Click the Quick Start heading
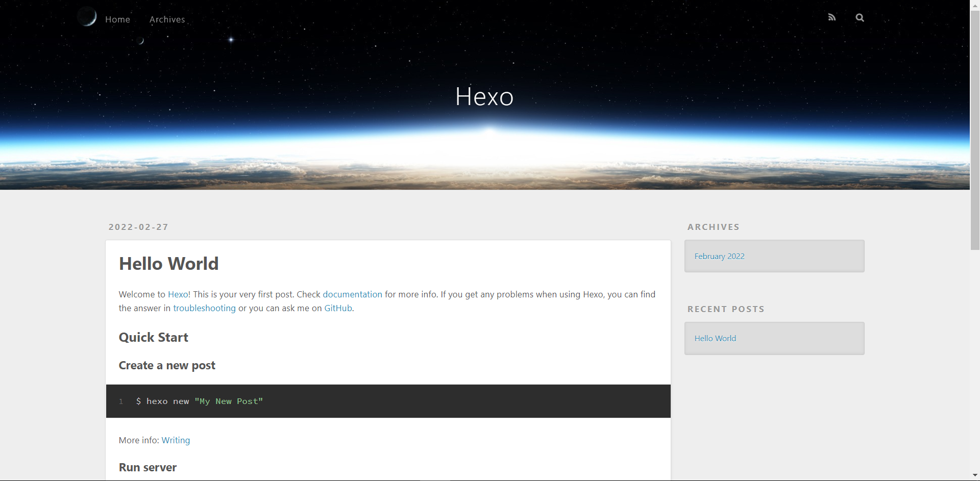Viewport: 980px width, 481px height. (154, 337)
